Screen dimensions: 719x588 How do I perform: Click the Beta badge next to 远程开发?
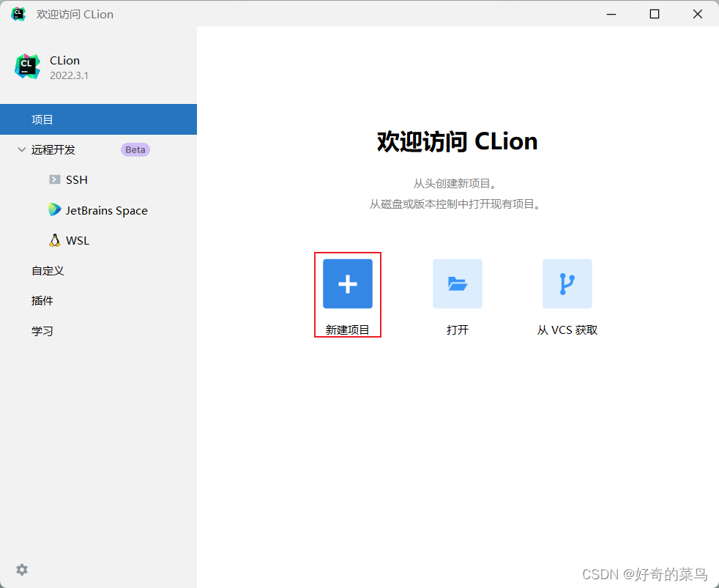[x=135, y=149]
